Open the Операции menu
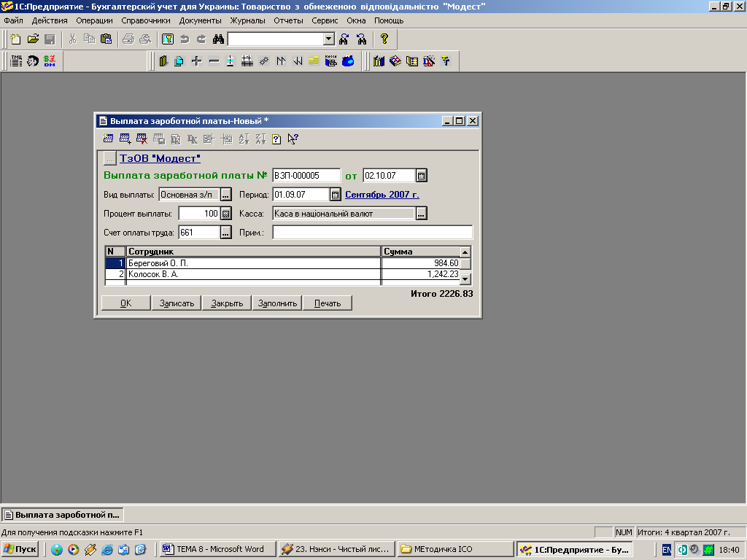747x560 pixels. [x=94, y=20]
